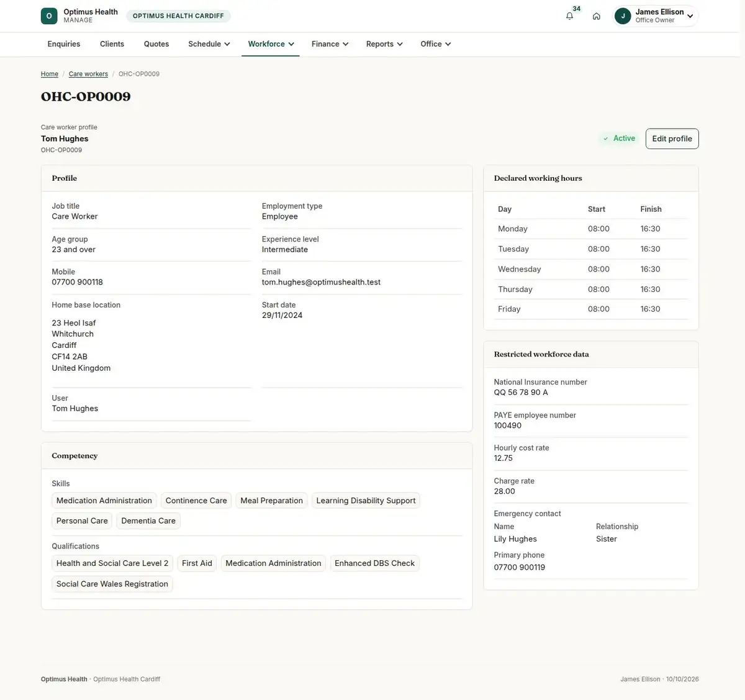The width and height of the screenshot is (745, 700).
Task: Click the Declared working hours heading
Action: click(538, 178)
